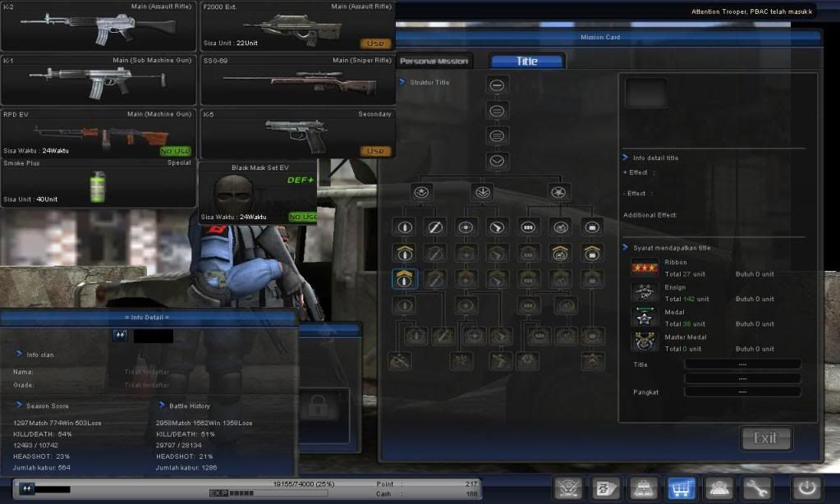
Task: Select the single-bar title icon atop the tree
Action: pos(497,85)
